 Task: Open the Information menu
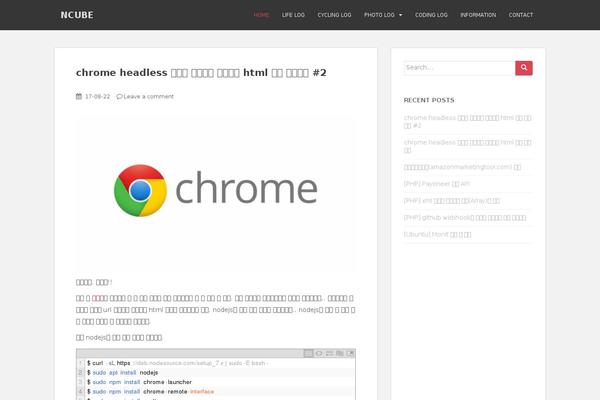(478, 15)
